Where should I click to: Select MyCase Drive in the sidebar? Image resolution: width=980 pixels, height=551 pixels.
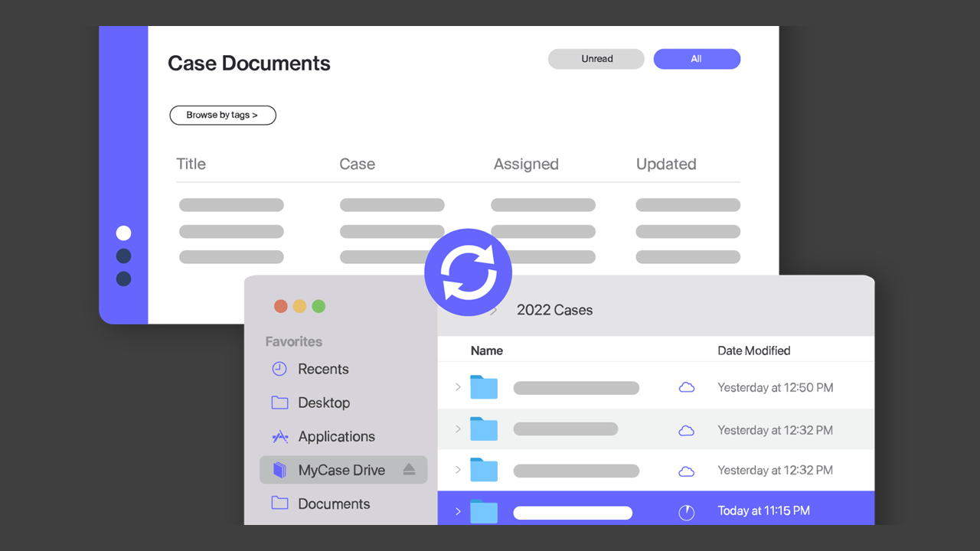click(341, 470)
